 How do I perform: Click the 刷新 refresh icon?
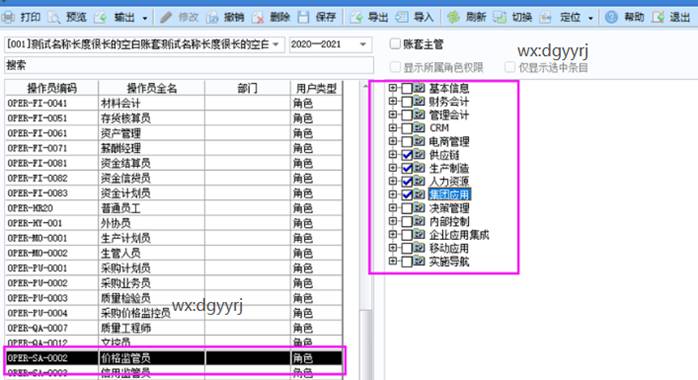pos(454,17)
